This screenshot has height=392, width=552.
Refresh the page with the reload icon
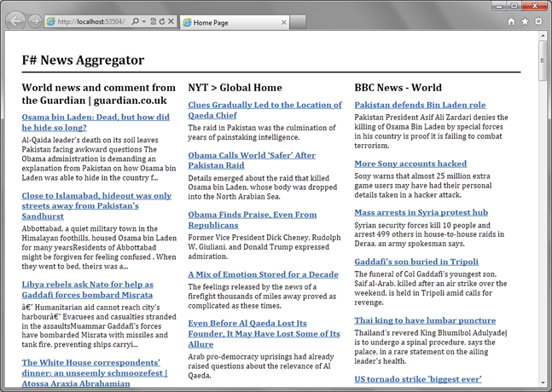pos(162,21)
